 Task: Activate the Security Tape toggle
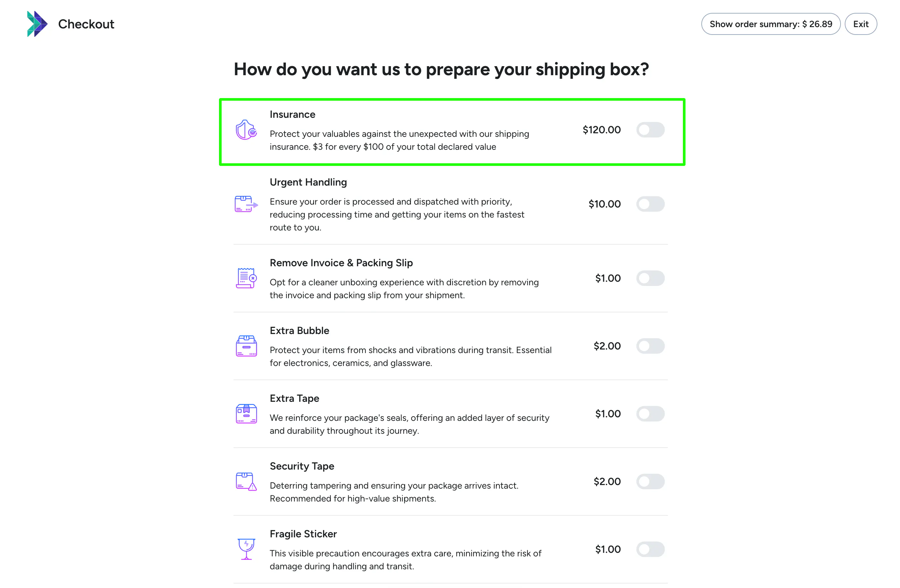tap(650, 482)
